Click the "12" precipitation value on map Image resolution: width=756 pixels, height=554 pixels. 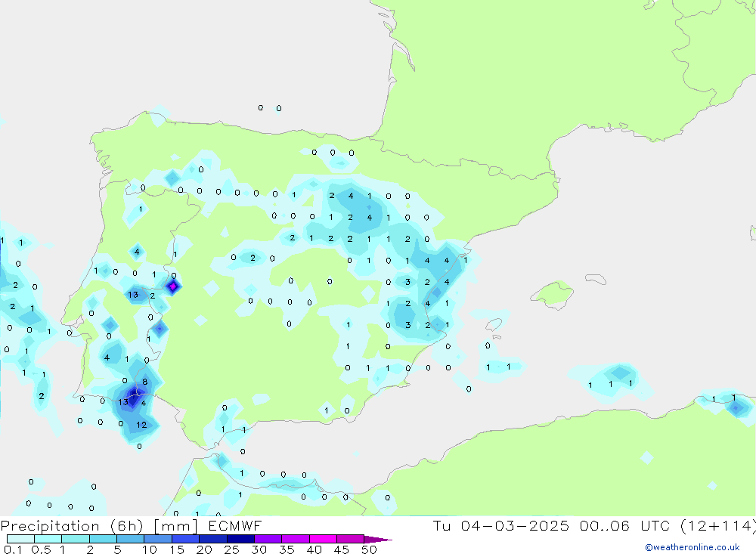(141, 425)
